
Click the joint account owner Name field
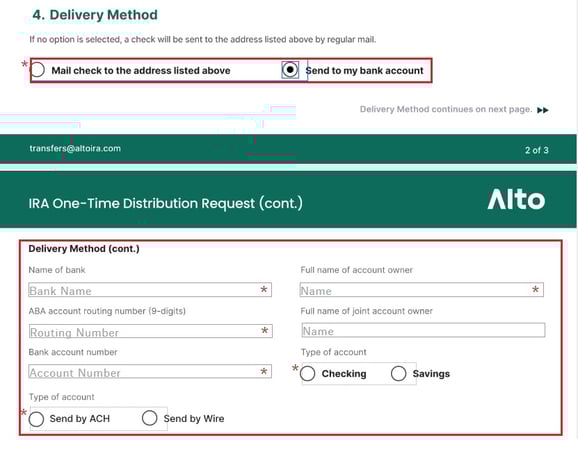(x=423, y=330)
